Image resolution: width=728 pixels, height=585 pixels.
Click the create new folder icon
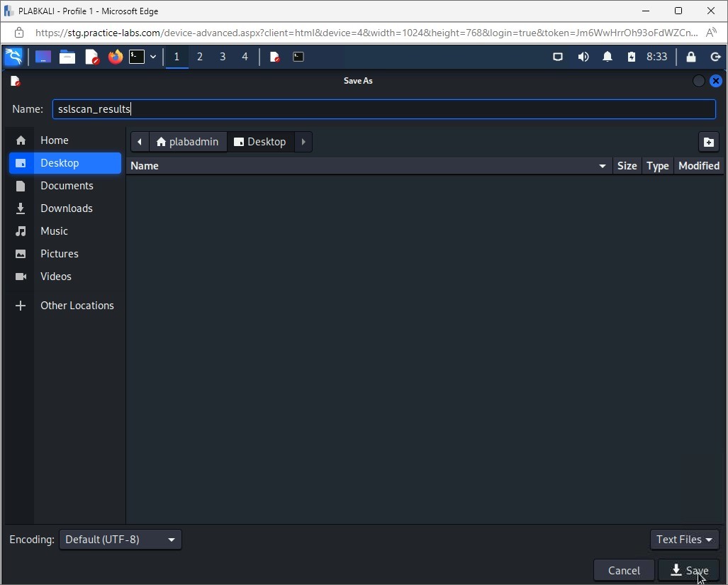[708, 142]
